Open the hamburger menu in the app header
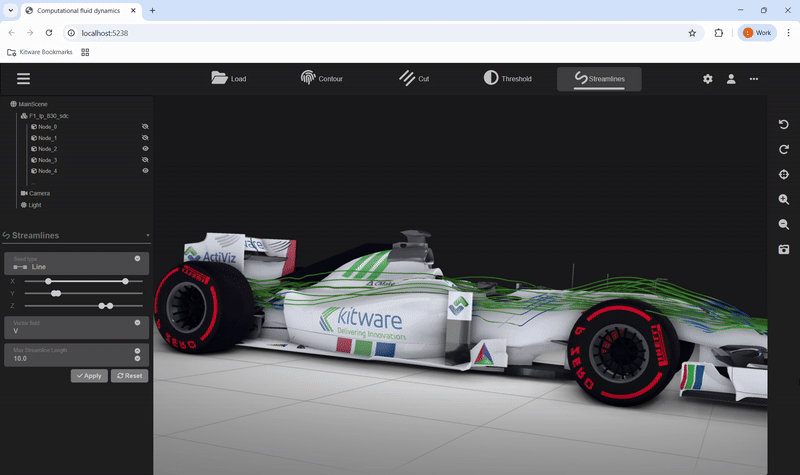Screen dimensions: 800x475 (23, 79)
